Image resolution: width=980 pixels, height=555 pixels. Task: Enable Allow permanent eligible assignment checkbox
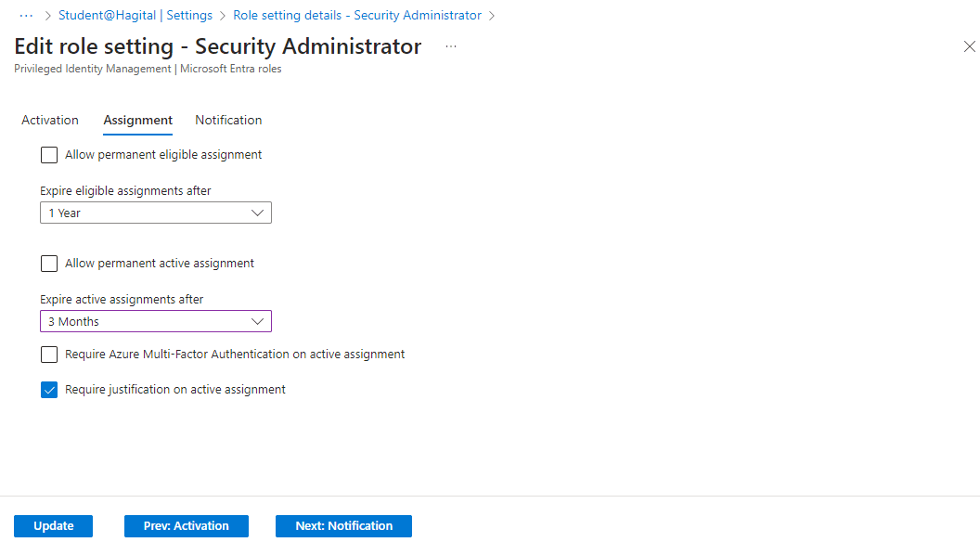click(x=49, y=155)
